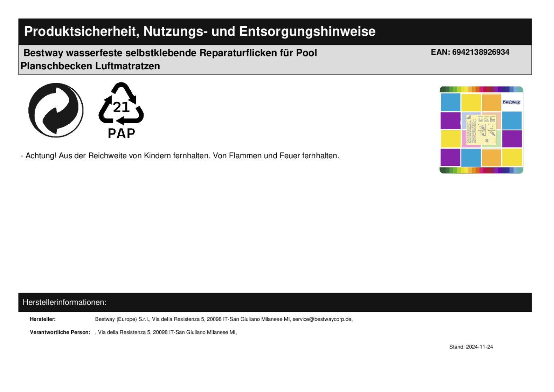
Task: Click the Bestway logo on product image
Action: (511, 102)
